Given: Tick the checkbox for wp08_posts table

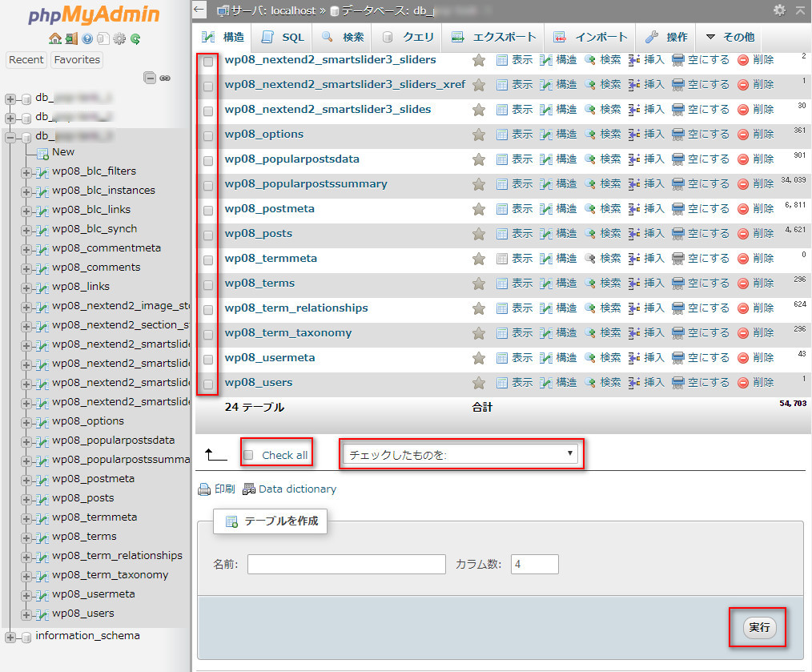Looking at the screenshot, I should pyautogui.click(x=208, y=235).
